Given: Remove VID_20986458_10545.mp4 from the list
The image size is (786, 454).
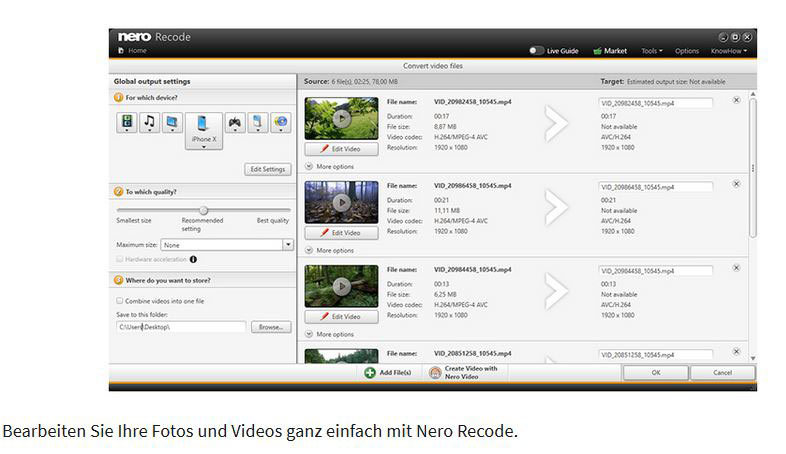Looking at the screenshot, I should (736, 184).
